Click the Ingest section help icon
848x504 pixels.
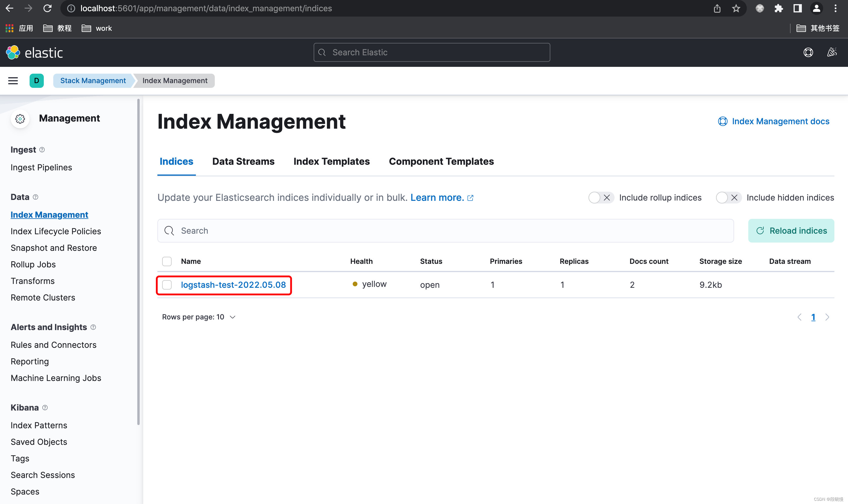click(x=42, y=150)
